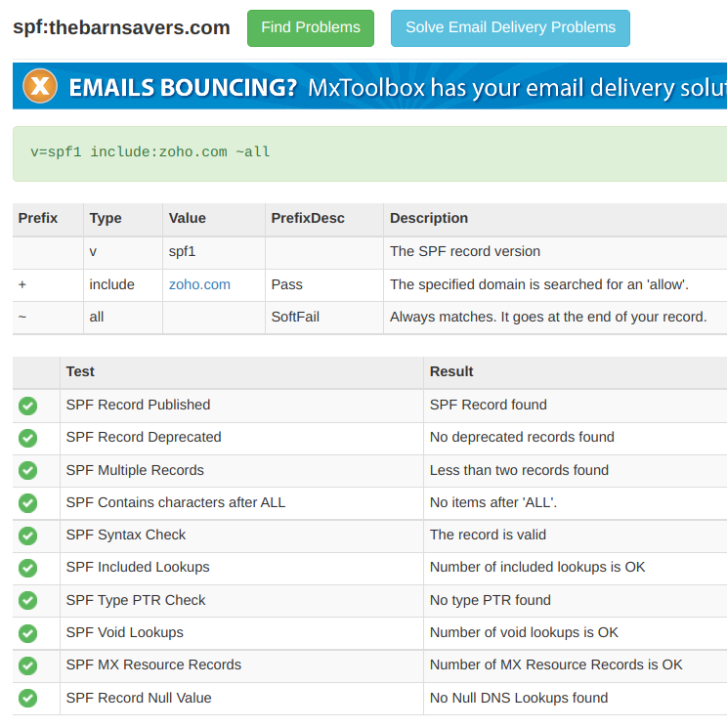Select the SPF record text v=spf1 include:zoho.com ~all
This screenshot has height=728, width=727.
pyautogui.click(x=150, y=151)
